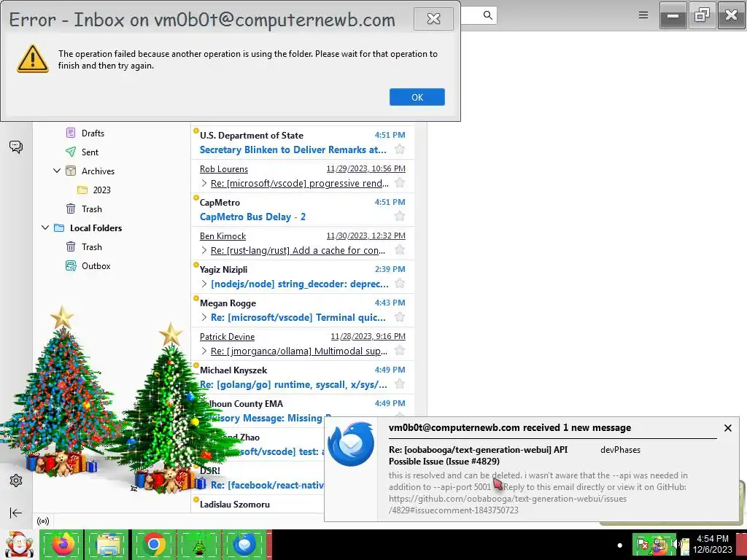
Task: Click the Thunderbird icon in notification popup
Action: point(351,444)
